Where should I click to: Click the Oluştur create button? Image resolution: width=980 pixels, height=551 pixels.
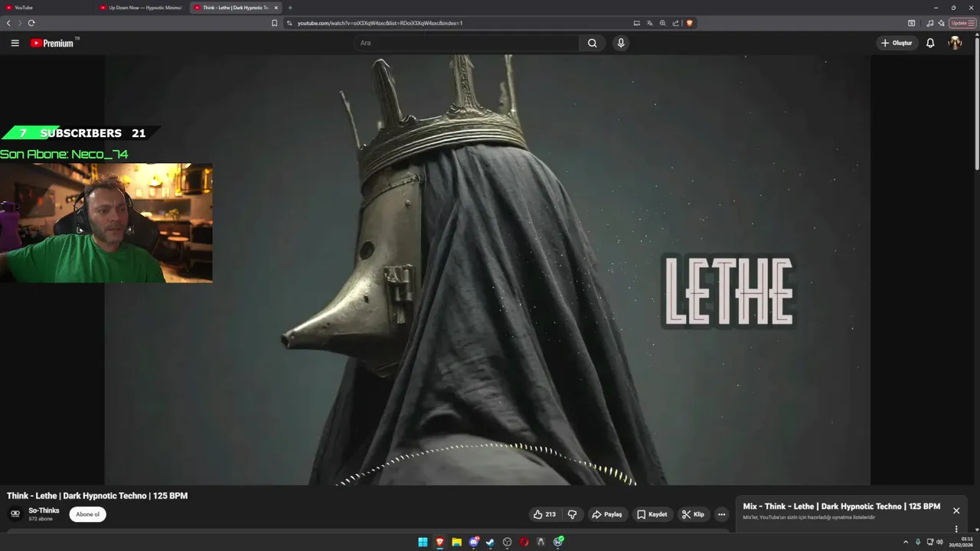point(897,43)
